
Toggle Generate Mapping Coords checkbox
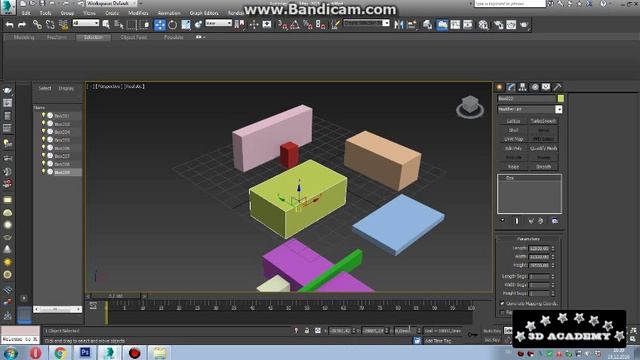click(502, 304)
